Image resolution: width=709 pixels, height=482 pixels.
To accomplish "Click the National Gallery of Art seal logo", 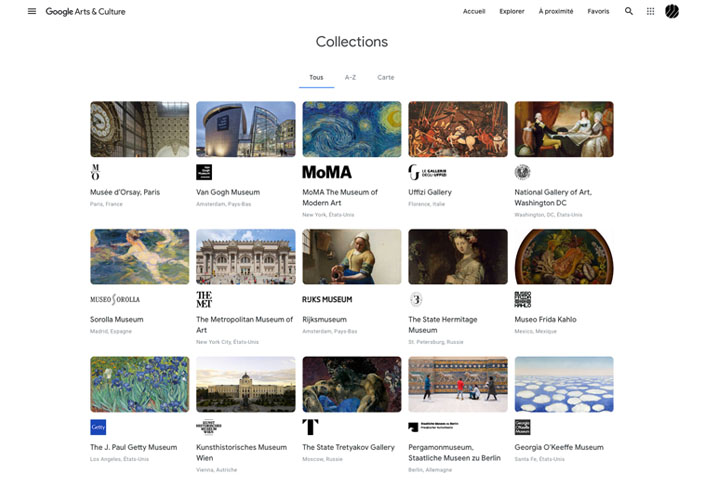I will 522,172.
